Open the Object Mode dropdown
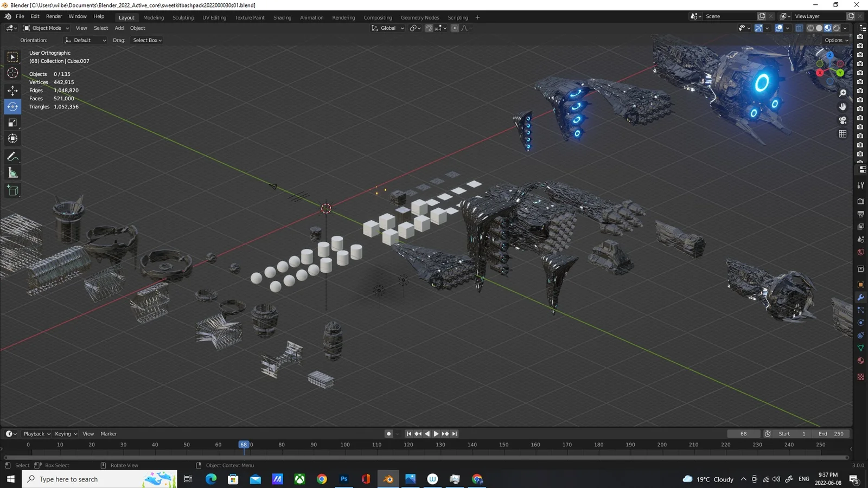This screenshot has height=488, width=868. click(46, 28)
